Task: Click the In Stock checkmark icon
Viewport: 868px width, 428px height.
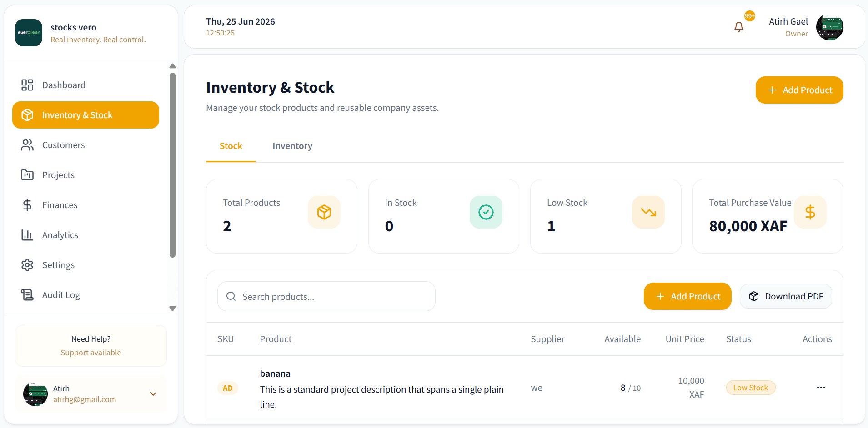Action: (x=486, y=212)
